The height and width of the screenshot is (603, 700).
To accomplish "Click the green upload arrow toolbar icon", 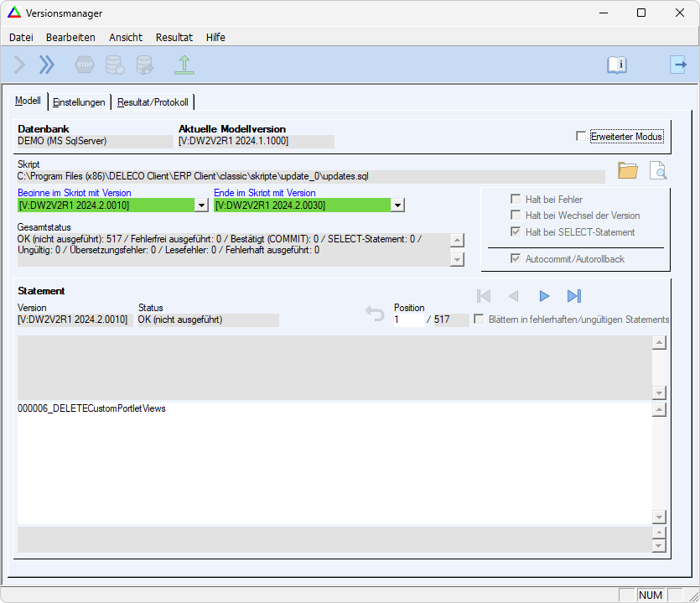I will click(x=184, y=65).
